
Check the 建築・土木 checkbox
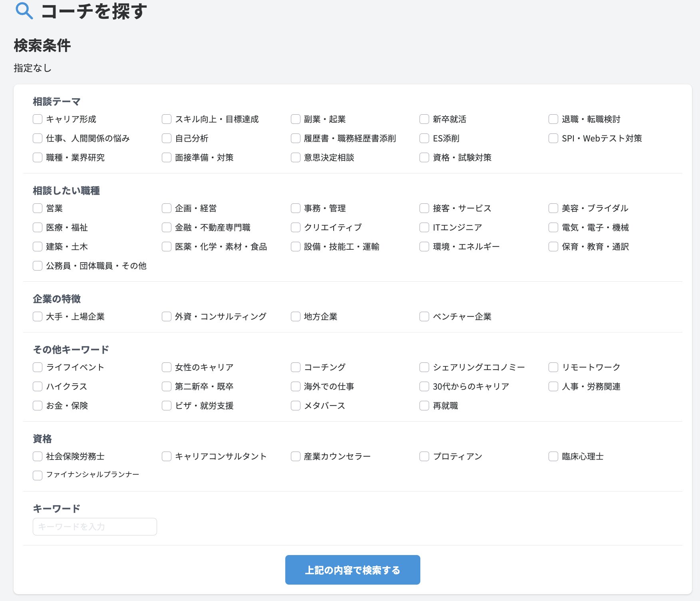tap(38, 247)
